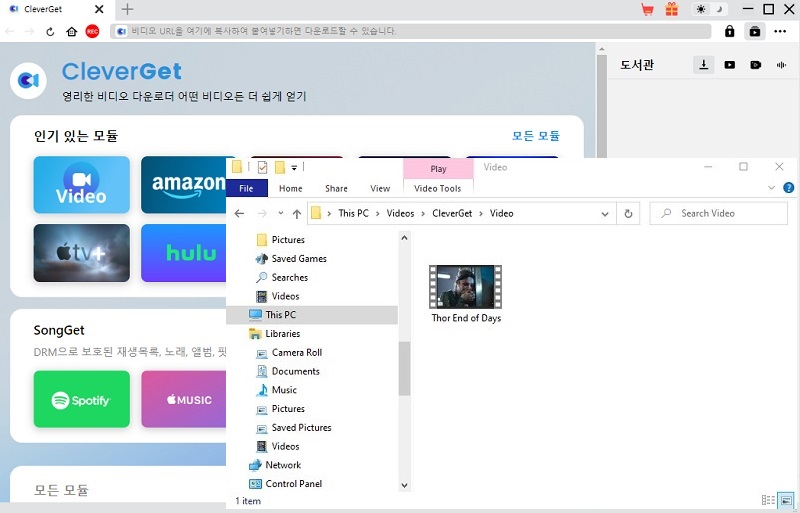Open the View ribbon tab in Explorer
The width and height of the screenshot is (800, 513).
380,188
